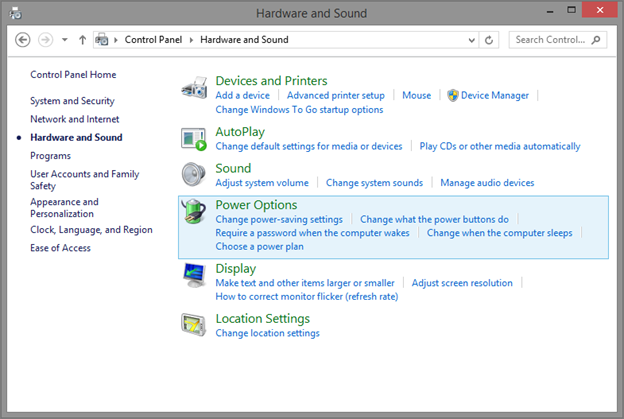The width and height of the screenshot is (624, 419).
Task: Open Change Windows To Go startup options
Action: point(299,110)
